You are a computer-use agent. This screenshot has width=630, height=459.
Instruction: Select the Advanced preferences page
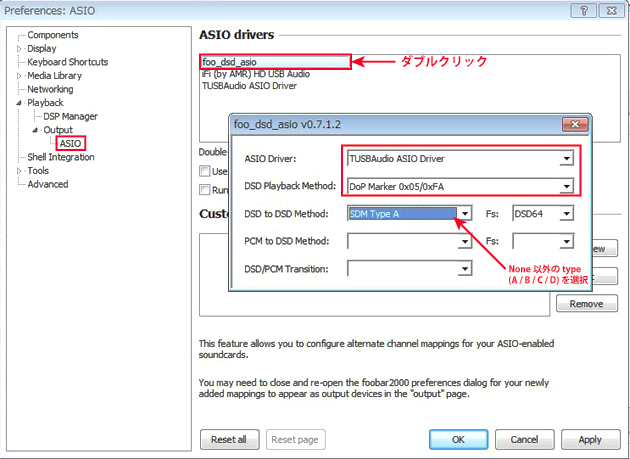click(x=47, y=184)
